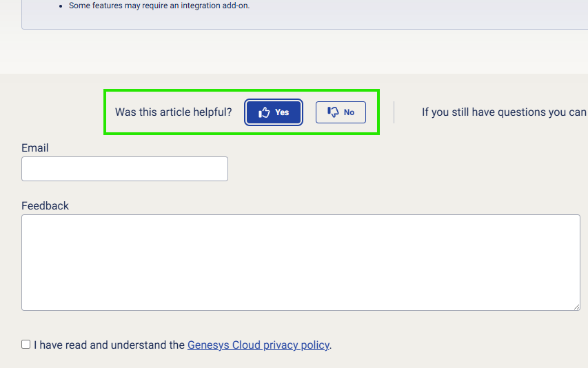
Task: Click the "I have read and understand" label
Action: (109, 345)
